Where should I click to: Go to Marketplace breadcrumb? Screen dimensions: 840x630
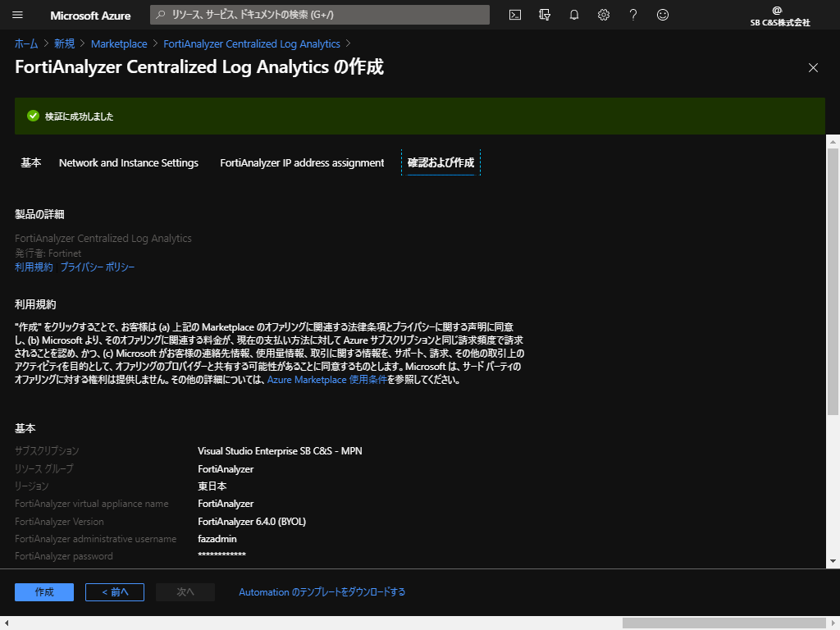coord(119,44)
